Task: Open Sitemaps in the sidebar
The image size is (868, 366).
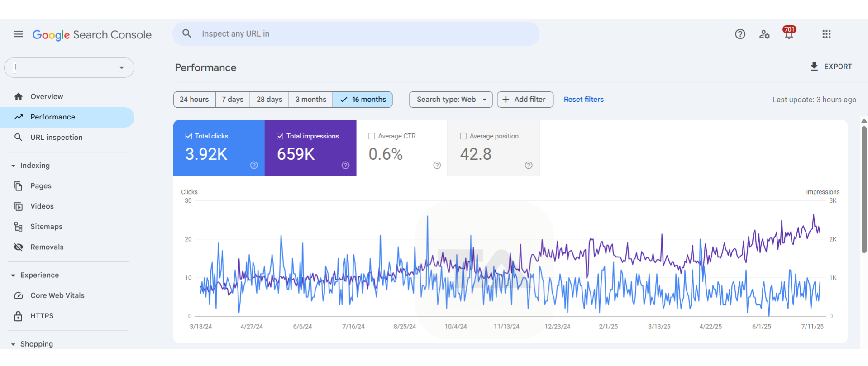Action: point(46,227)
